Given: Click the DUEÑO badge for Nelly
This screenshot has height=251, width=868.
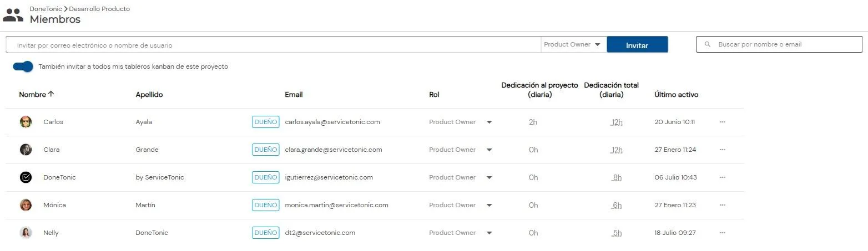Looking at the screenshot, I should (x=266, y=233).
